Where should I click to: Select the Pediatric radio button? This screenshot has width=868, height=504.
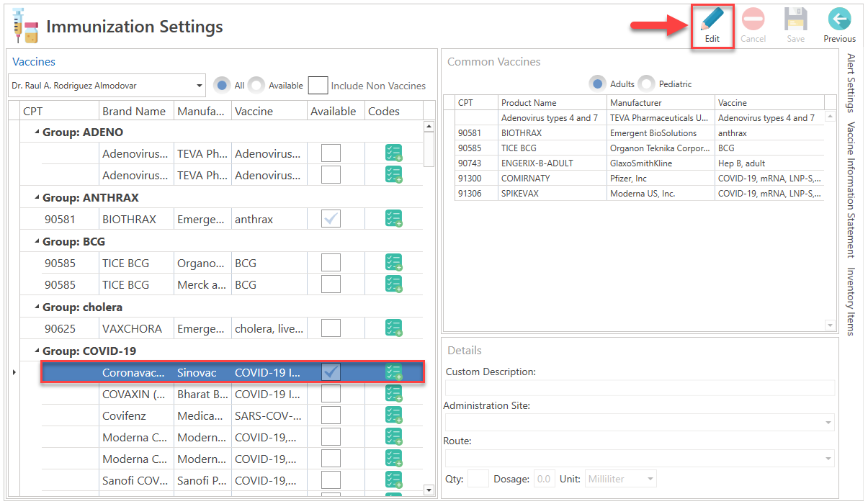coord(646,84)
